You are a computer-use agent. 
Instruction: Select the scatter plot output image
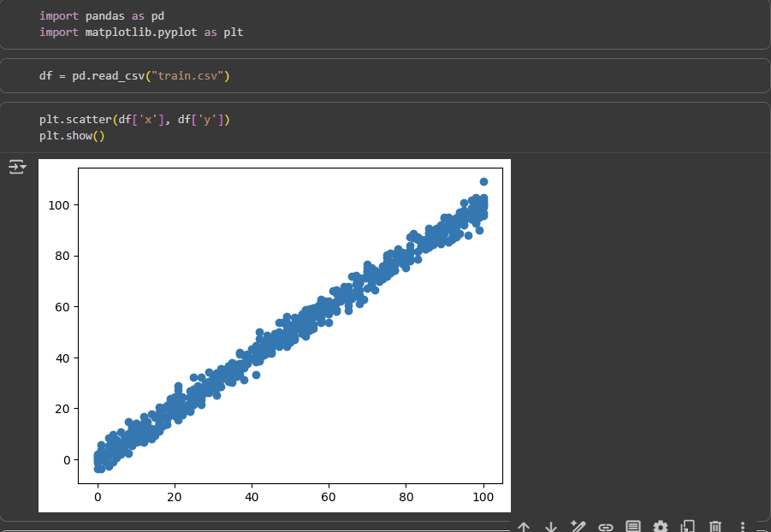[274, 335]
